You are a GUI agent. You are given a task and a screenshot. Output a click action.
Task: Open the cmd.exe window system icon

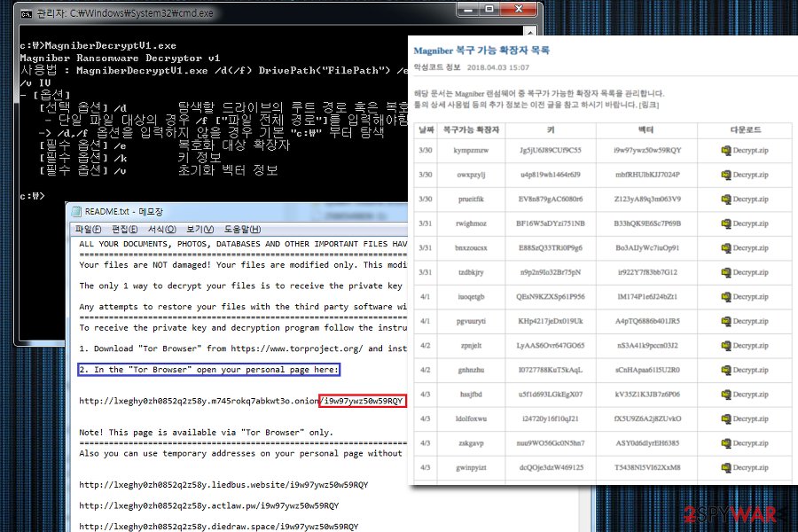coord(26,13)
